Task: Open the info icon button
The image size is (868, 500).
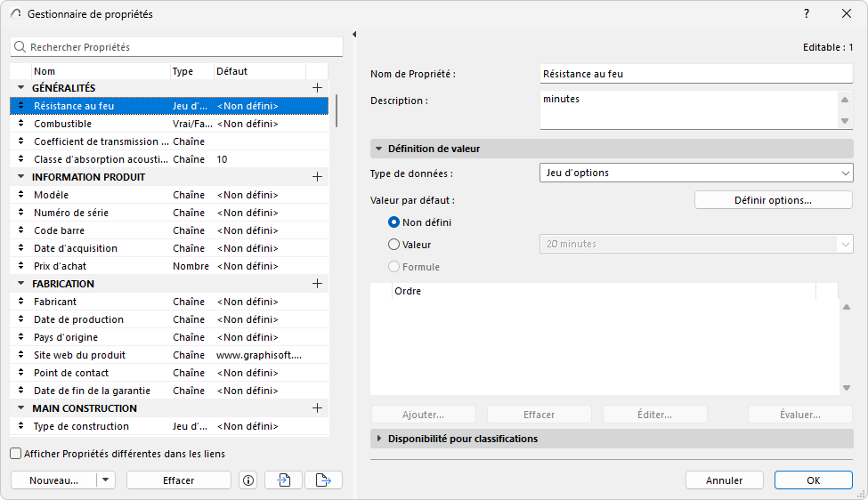Action: 248,480
